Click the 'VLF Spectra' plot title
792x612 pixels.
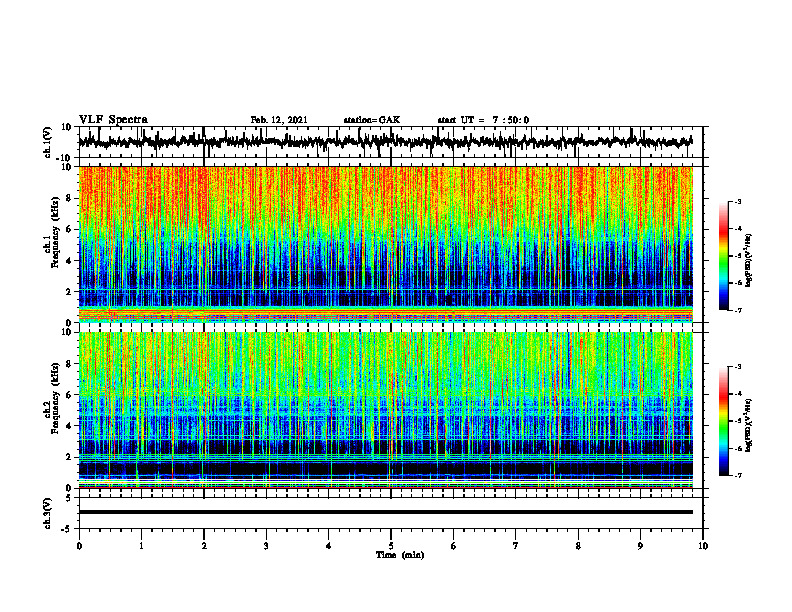(x=113, y=120)
